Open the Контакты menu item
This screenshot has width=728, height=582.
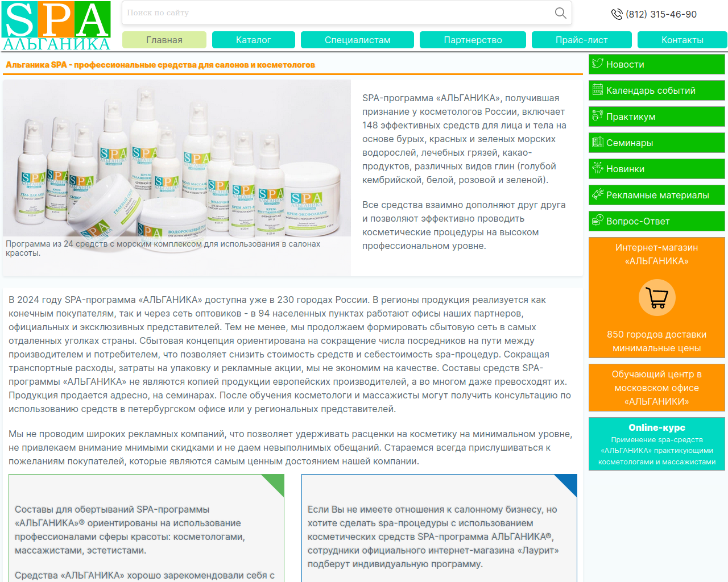pyautogui.click(x=682, y=40)
